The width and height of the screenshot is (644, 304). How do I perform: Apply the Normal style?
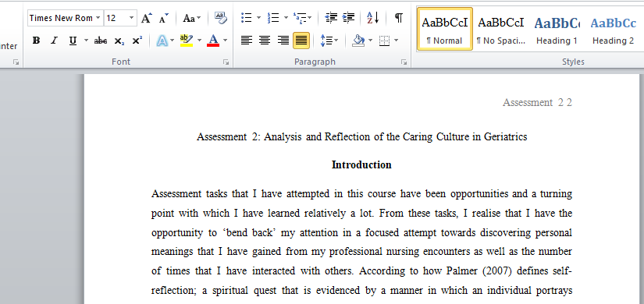[x=445, y=29]
